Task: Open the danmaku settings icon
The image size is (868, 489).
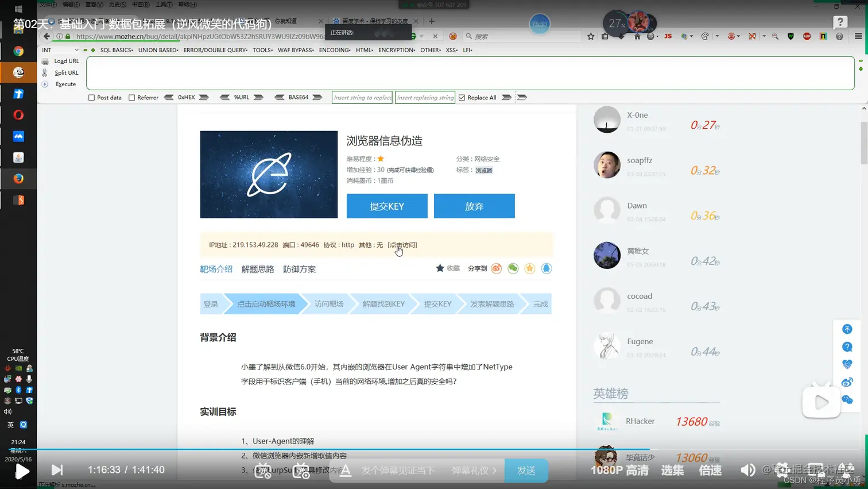Action: pyautogui.click(x=301, y=471)
